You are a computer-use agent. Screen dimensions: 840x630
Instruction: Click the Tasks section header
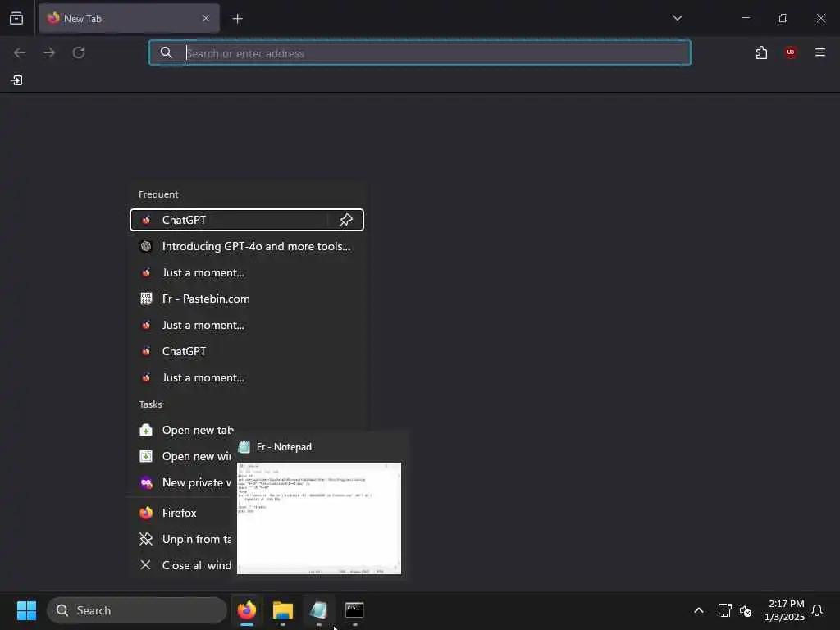(151, 404)
